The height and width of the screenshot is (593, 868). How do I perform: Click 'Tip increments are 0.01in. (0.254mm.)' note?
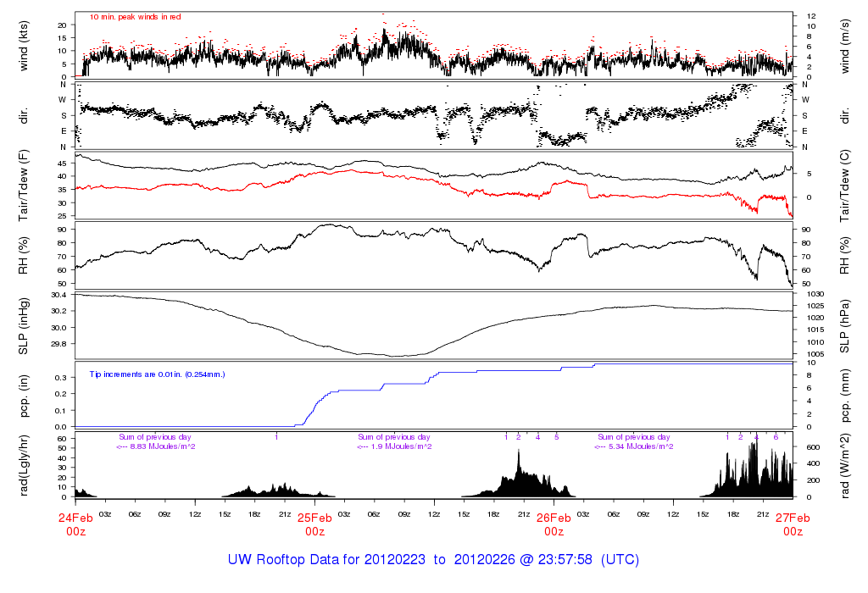pos(157,374)
